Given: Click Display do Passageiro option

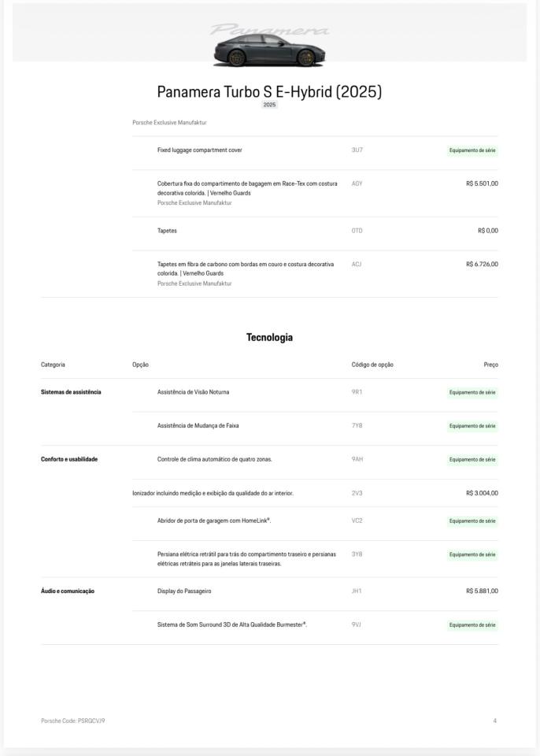Looking at the screenshot, I should [184, 591].
